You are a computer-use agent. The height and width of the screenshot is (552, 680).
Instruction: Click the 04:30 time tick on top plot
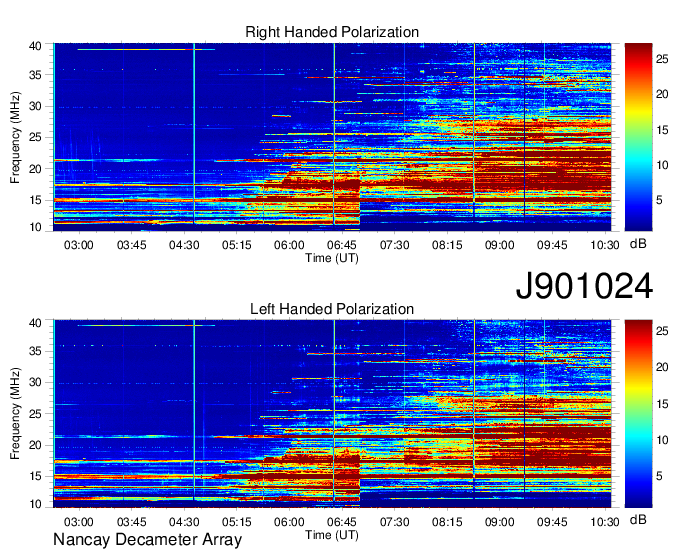(184, 245)
